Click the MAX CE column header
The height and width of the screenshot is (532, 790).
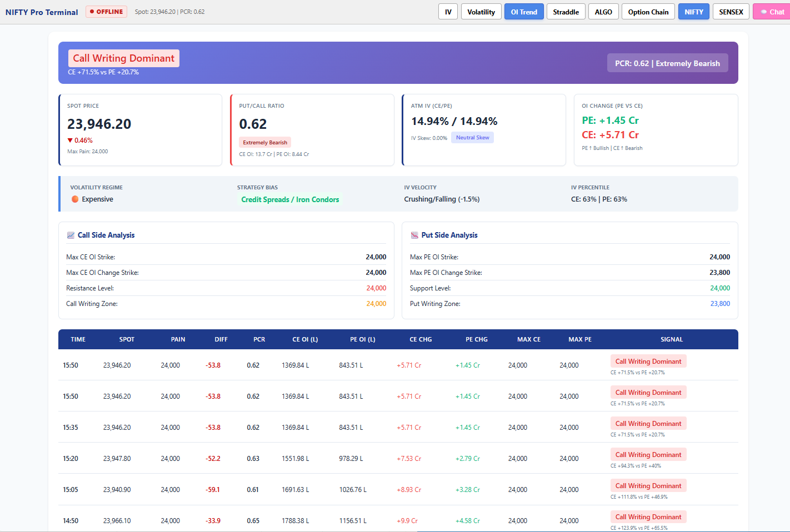(x=529, y=339)
